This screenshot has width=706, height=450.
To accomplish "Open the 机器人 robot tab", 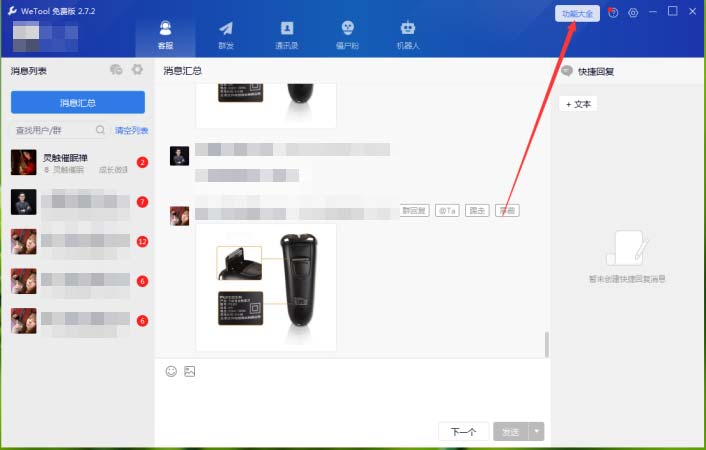I will 407,34.
